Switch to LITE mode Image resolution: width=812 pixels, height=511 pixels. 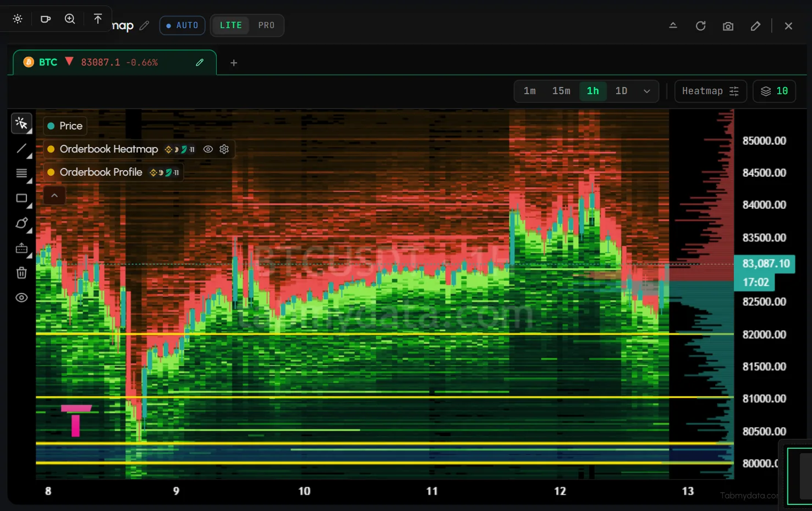pyautogui.click(x=231, y=25)
